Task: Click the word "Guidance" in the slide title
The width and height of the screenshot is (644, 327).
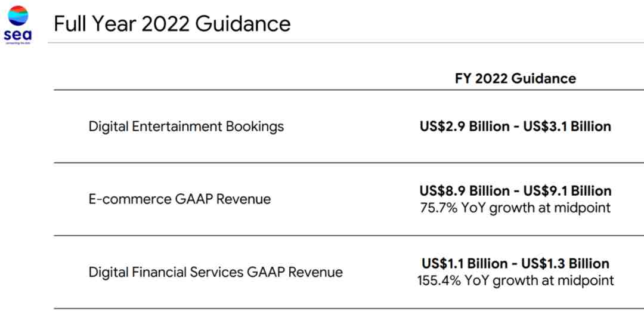Action: (x=243, y=23)
